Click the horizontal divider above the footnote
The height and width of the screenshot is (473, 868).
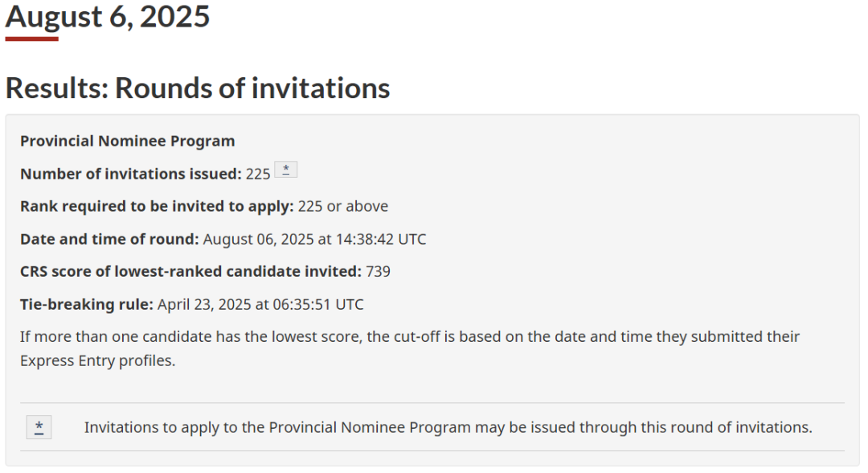point(432,403)
